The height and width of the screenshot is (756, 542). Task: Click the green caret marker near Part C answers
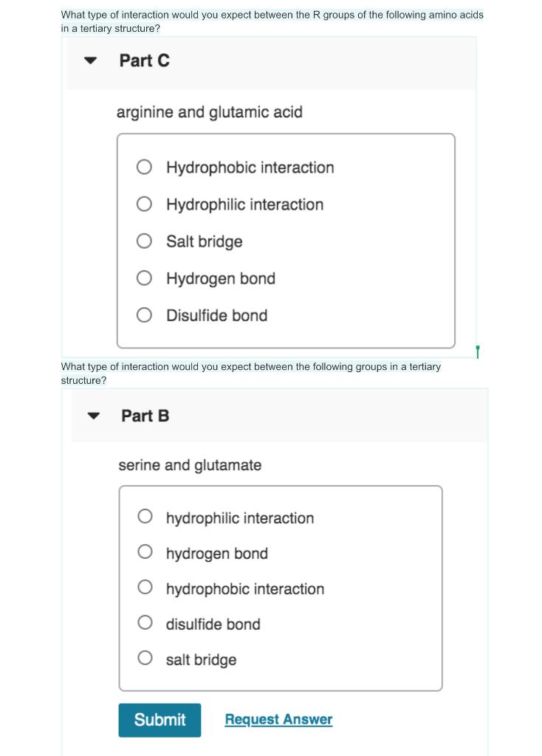(x=478, y=352)
